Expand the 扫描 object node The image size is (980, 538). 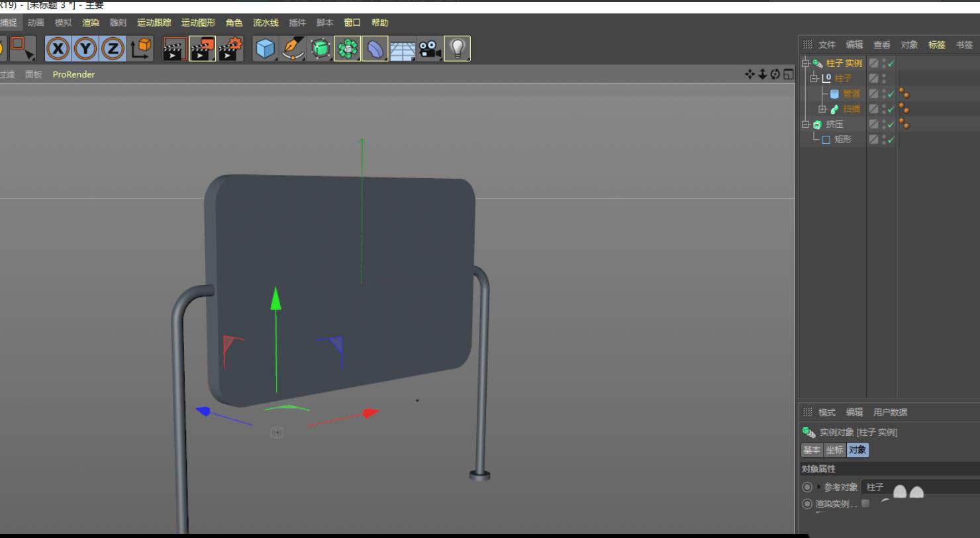click(x=822, y=109)
